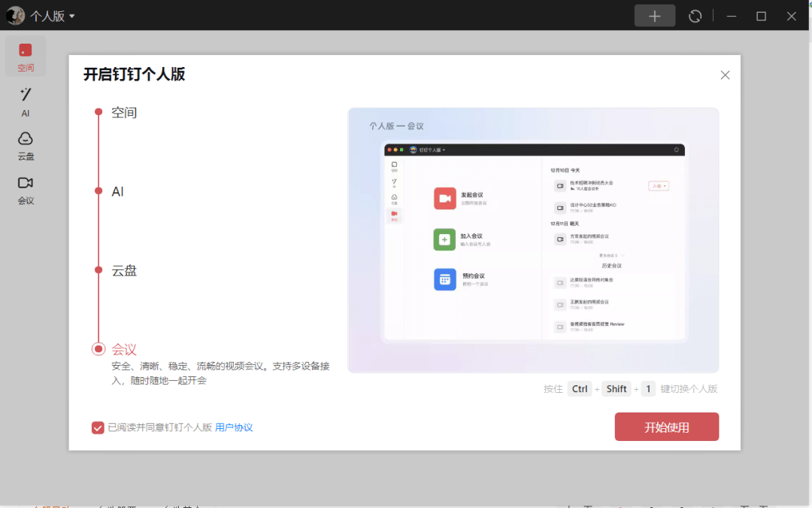The image size is (812, 508).
Task: Click the user avatar in top-left
Action: [x=15, y=16]
